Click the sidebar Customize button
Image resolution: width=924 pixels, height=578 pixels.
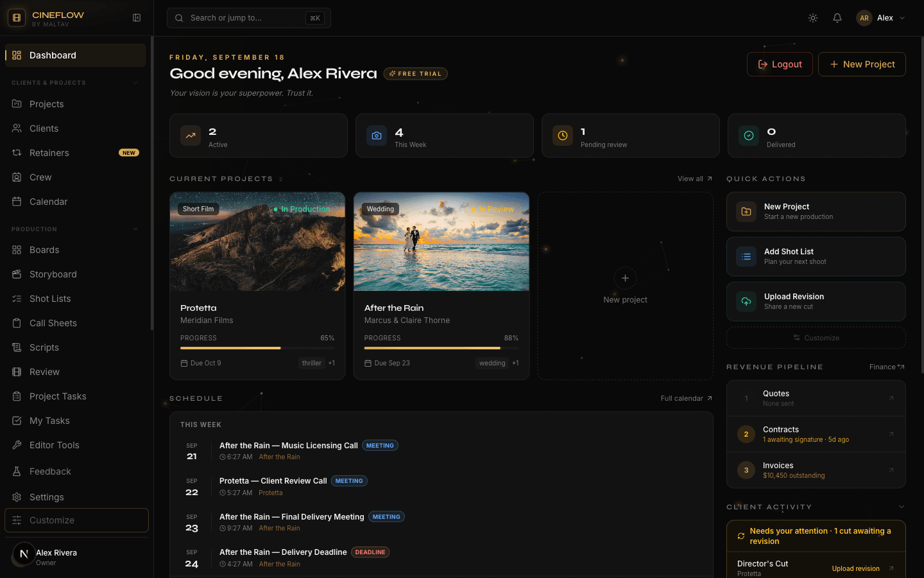point(76,520)
